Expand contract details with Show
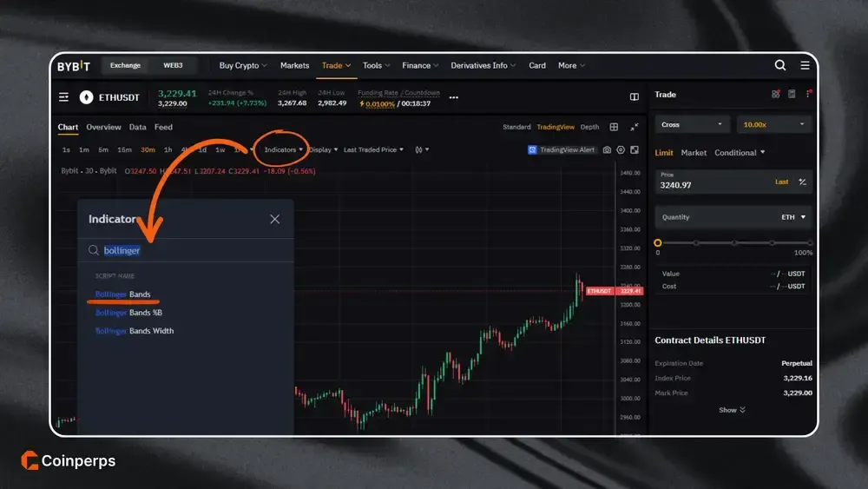868x489 pixels. tap(732, 410)
